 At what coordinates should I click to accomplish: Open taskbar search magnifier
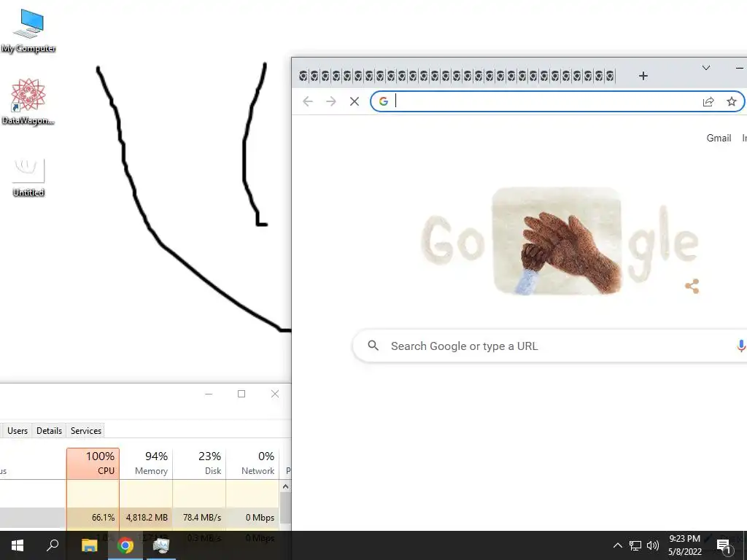click(x=53, y=545)
